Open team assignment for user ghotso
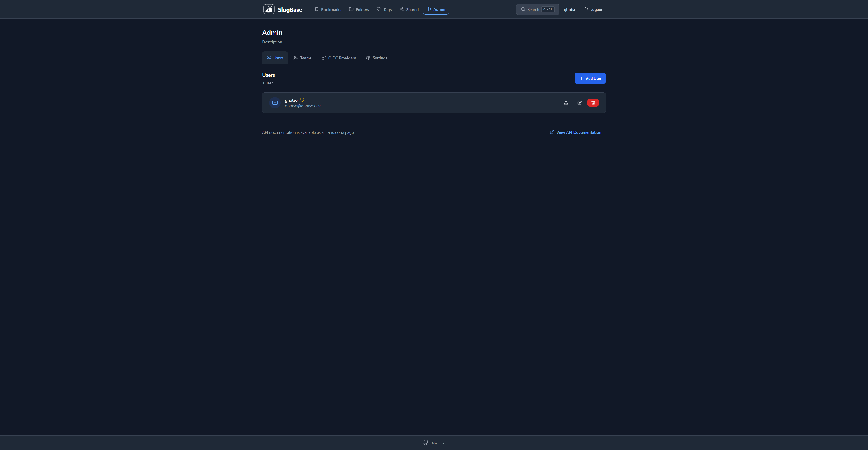The height and width of the screenshot is (450, 868). tap(566, 103)
